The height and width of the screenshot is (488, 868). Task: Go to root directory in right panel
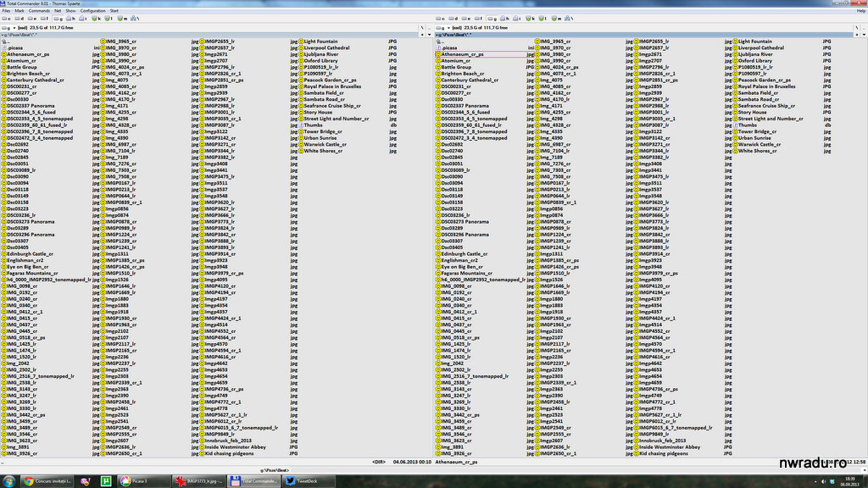[856, 28]
